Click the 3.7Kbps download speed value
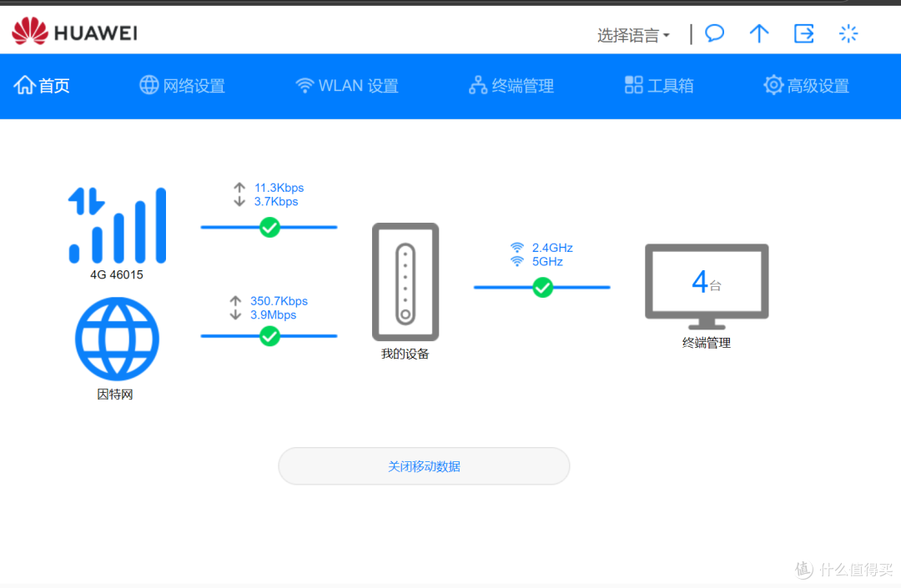Viewport: 901px width, 588px height. click(x=276, y=202)
